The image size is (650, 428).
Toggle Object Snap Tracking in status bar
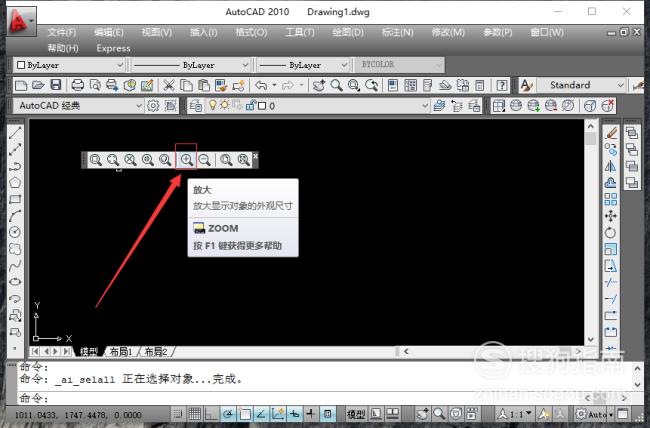[x=261, y=414]
